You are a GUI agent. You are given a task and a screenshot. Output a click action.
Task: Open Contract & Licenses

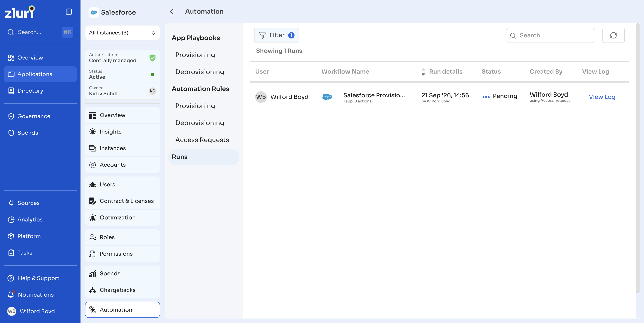point(122,201)
